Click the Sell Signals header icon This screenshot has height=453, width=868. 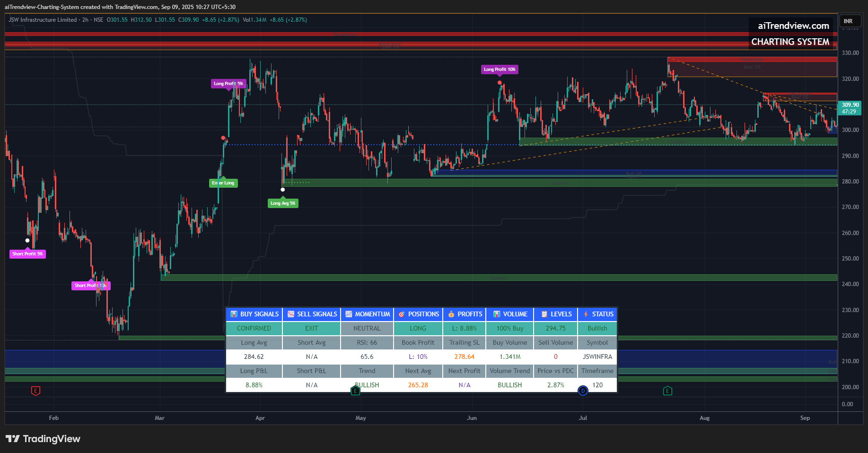click(x=291, y=314)
